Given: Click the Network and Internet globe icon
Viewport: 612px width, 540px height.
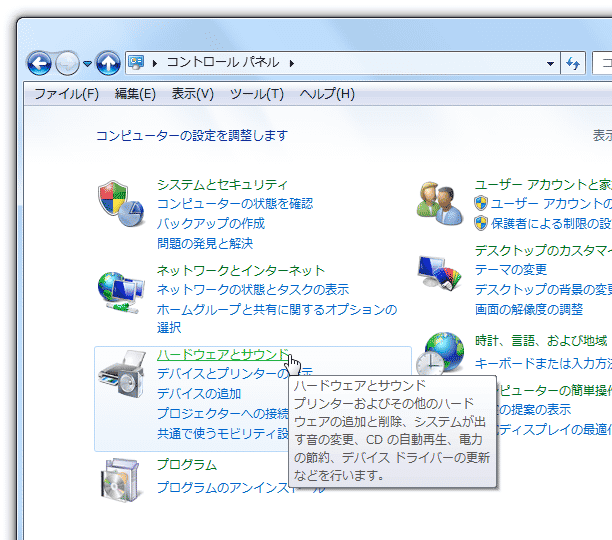Looking at the screenshot, I should tap(121, 293).
